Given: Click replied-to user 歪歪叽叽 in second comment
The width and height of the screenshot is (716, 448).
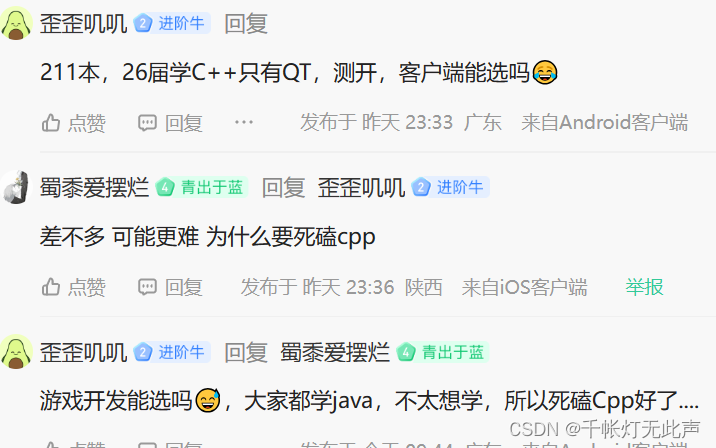Looking at the screenshot, I should point(361,188).
